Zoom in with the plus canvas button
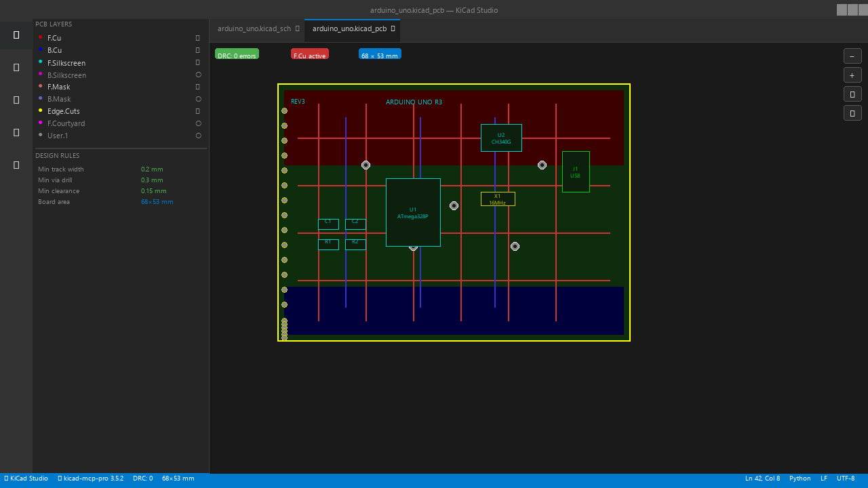Screen dimensions: 868x488 point(852,75)
